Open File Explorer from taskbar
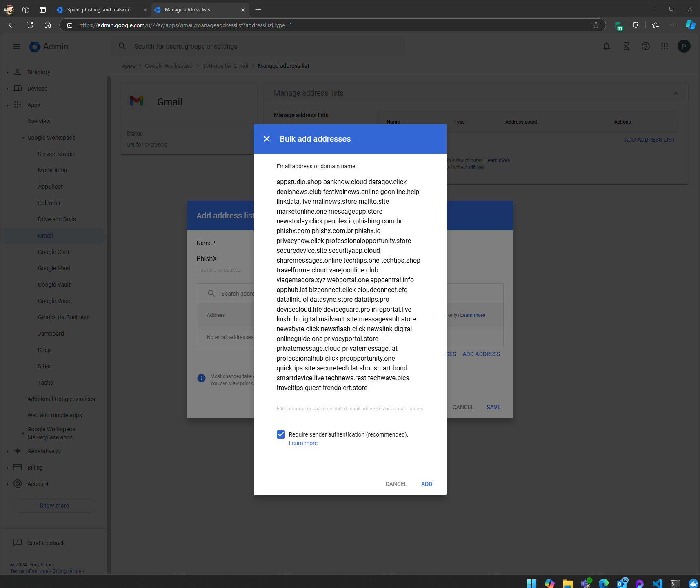 pyautogui.click(x=567, y=584)
